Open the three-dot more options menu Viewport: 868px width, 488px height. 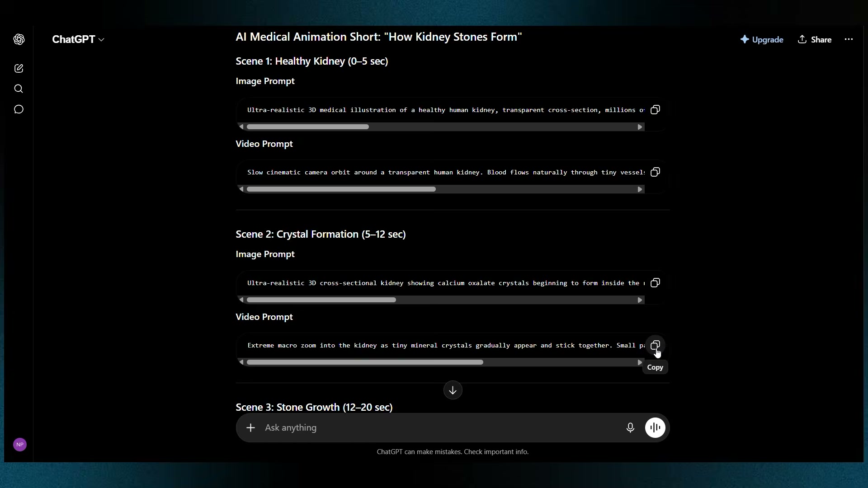coord(849,39)
